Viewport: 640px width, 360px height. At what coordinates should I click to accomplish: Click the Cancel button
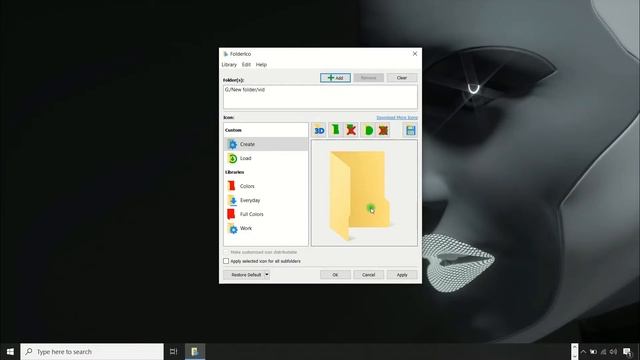369,275
